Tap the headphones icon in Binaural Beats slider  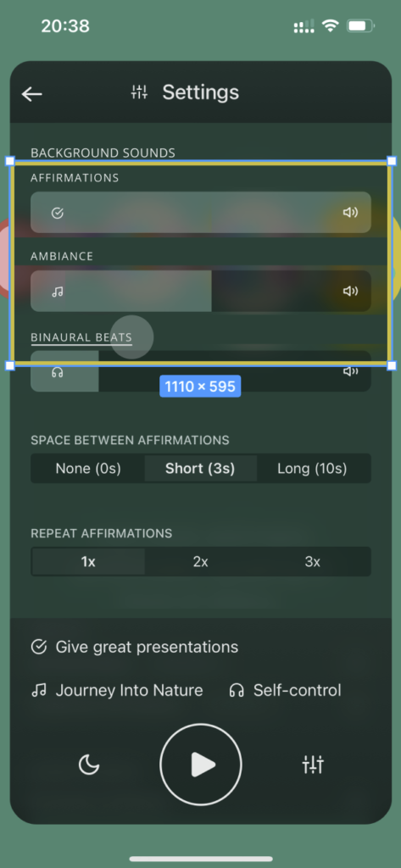[57, 372]
